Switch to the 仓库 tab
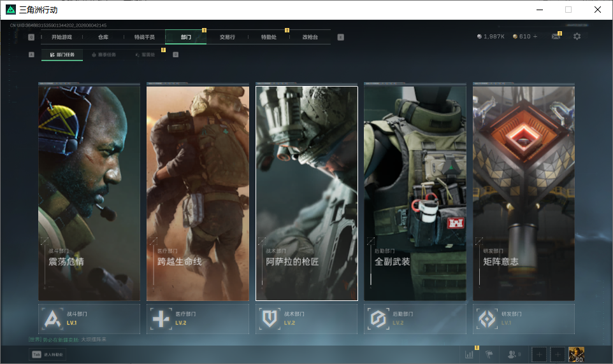 [x=103, y=37]
